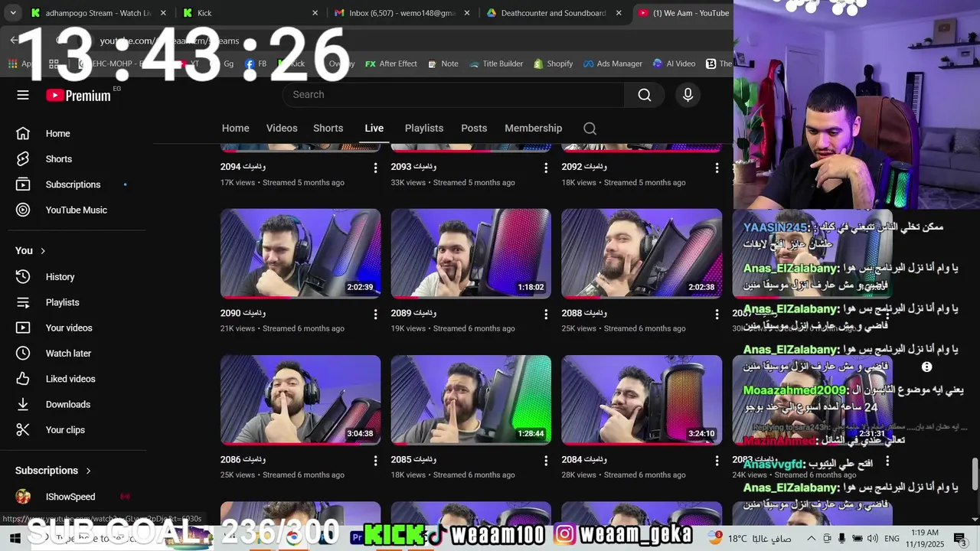Open more options for video 2089
The image size is (980, 551).
point(546,315)
